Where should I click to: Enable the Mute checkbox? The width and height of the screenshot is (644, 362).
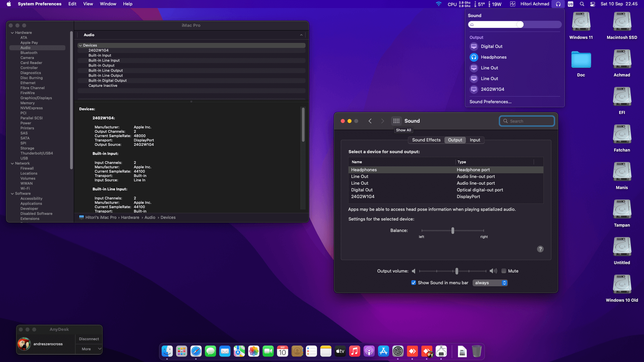504,271
